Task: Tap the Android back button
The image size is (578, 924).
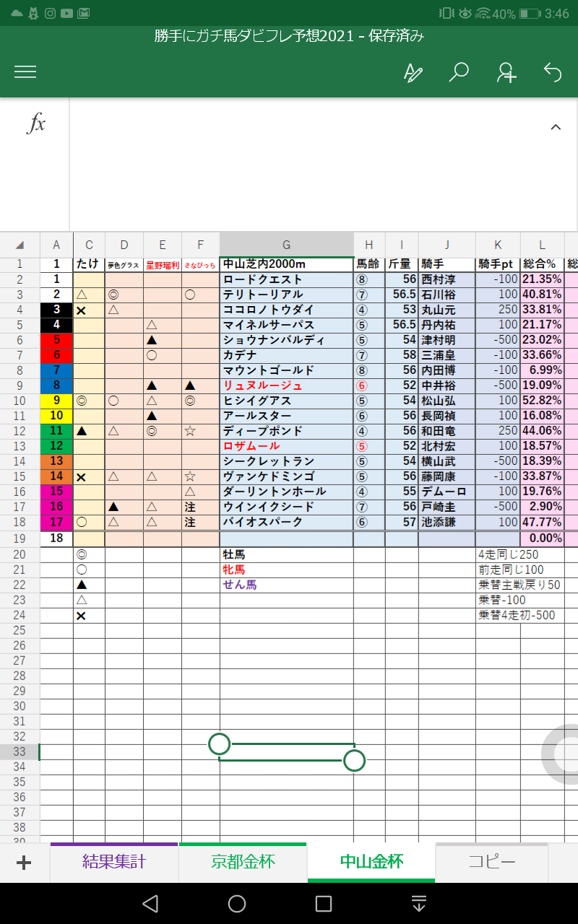Action: tap(150, 904)
